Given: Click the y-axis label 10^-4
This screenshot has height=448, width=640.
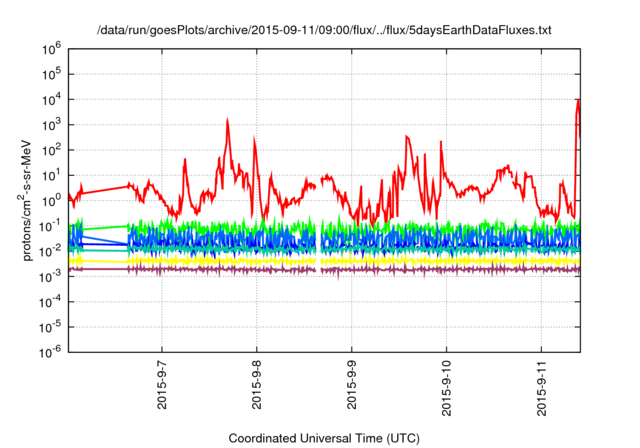Looking at the screenshot, I should 50,302.
